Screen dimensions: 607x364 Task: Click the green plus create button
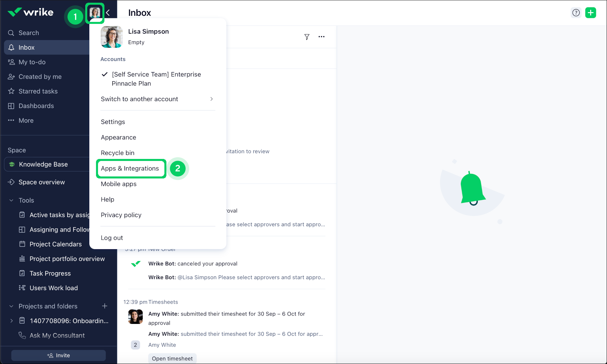[591, 12]
